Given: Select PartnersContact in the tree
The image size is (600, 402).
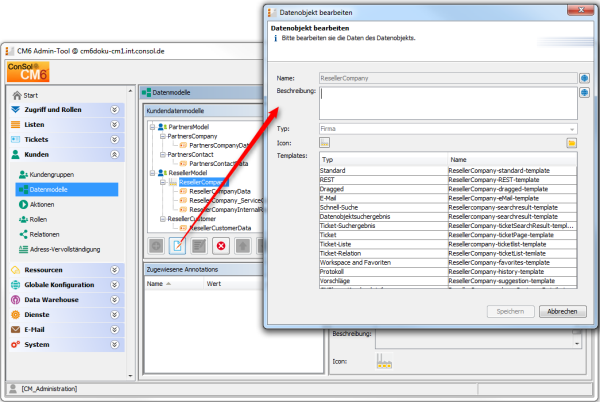Looking at the screenshot, I should [190, 155].
